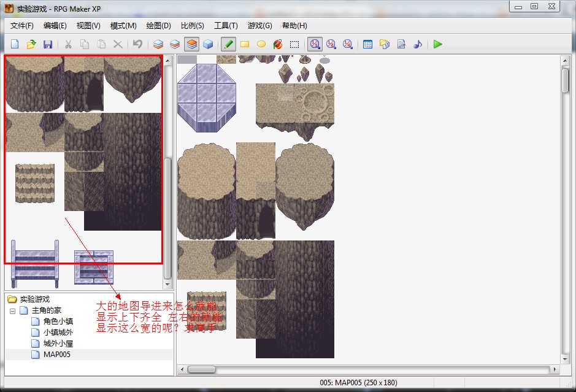This screenshot has width=576, height=392.
Task: Select the highlighted layer 3 button
Action: click(x=192, y=44)
